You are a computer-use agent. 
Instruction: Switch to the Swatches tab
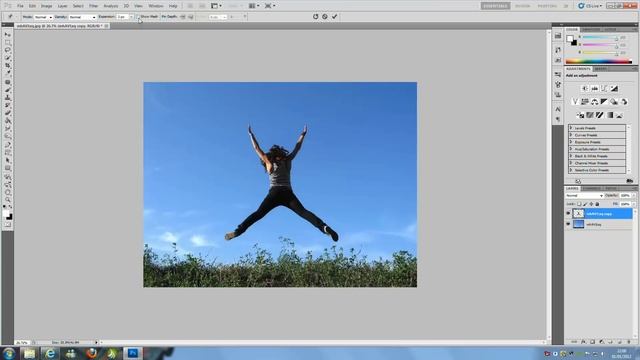click(x=591, y=29)
